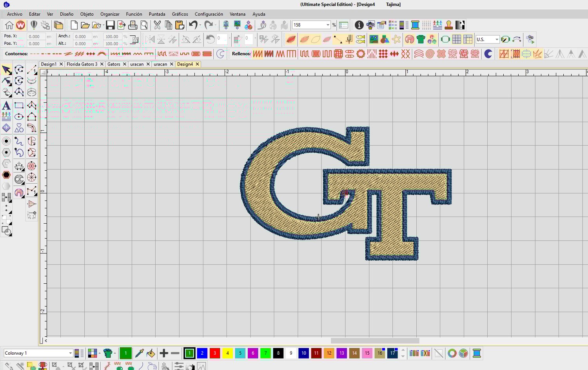The height and width of the screenshot is (370, 588).
Task: Click the thread spool icon in top toolbar
Action: 415,25
